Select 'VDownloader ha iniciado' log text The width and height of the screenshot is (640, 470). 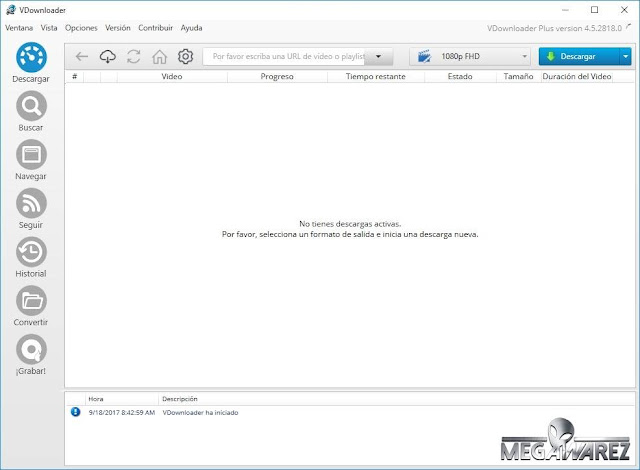200,412
